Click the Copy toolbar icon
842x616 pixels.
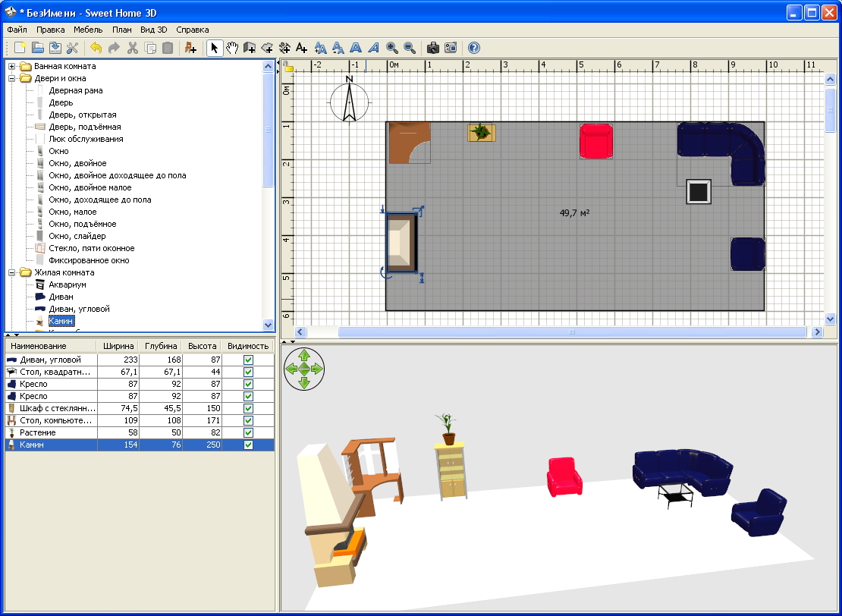point(150,48)
